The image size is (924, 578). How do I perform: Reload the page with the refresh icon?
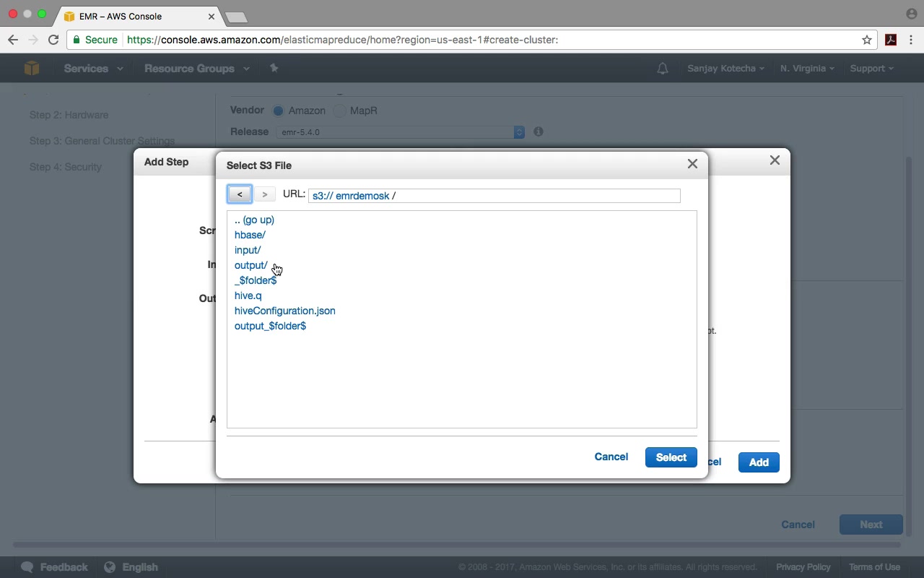pyautogui.click(x=53, y=40)
